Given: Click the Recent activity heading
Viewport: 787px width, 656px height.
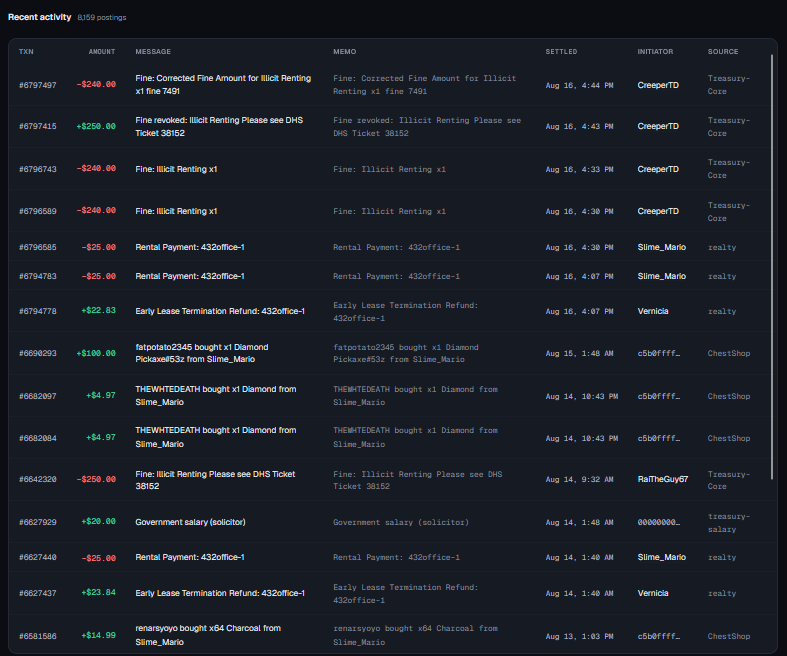Looking at the screenshot, I should [40, 17].
